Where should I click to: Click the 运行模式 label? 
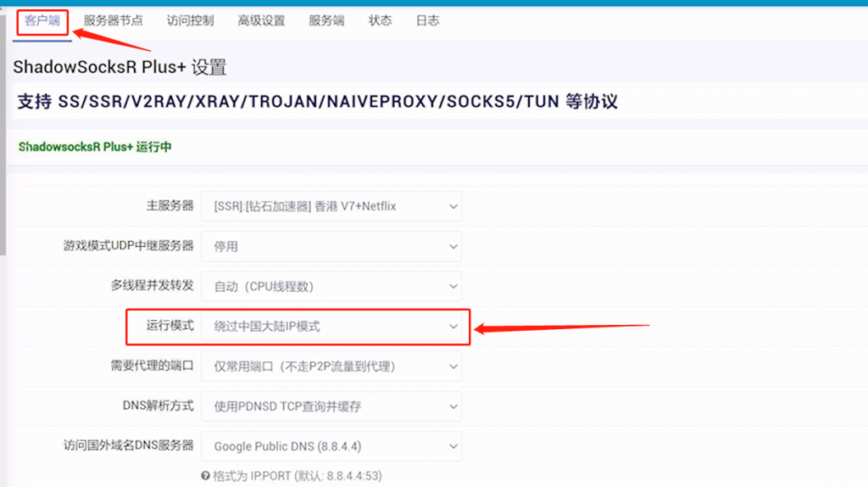170,325
